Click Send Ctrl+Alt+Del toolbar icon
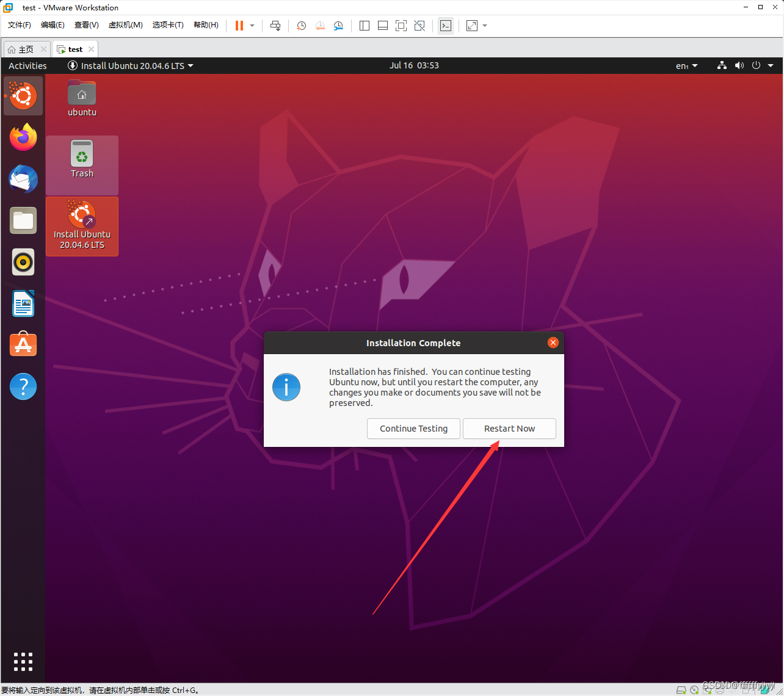This screenshot has height=696, width=784. pyautogui.click(x=275, y=26)
